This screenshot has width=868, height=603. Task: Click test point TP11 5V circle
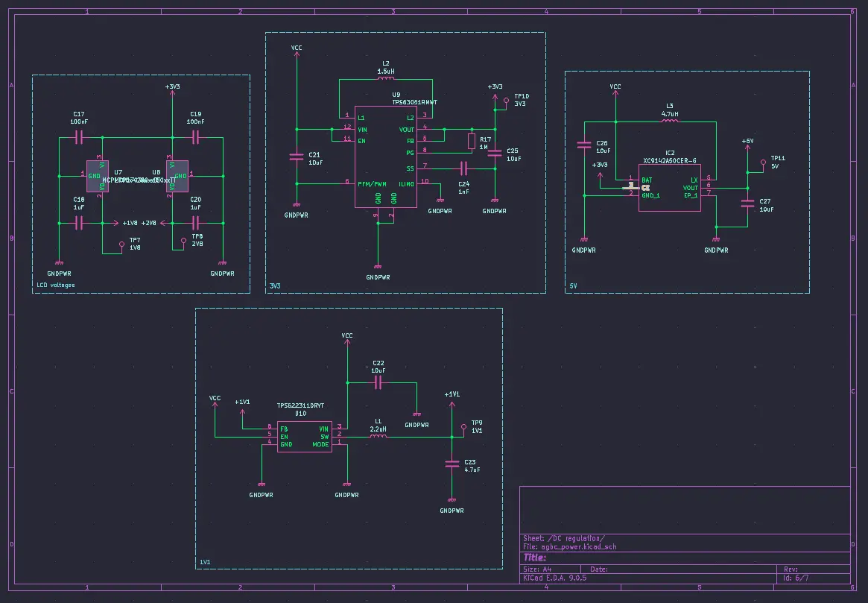pyautogui.click(x=764, y=162)
